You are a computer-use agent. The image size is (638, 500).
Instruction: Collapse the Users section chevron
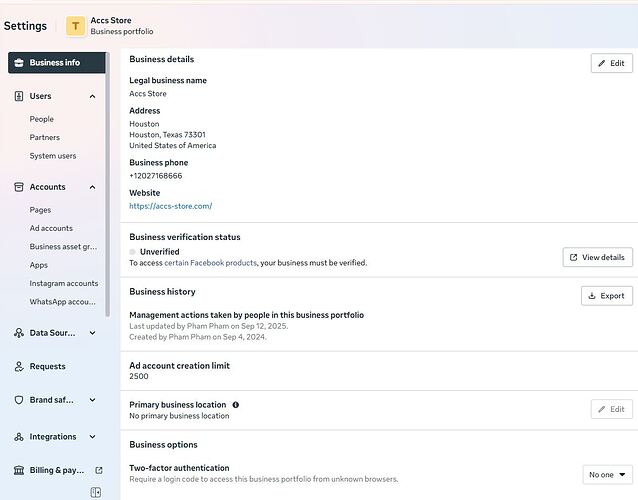(93, 96)
